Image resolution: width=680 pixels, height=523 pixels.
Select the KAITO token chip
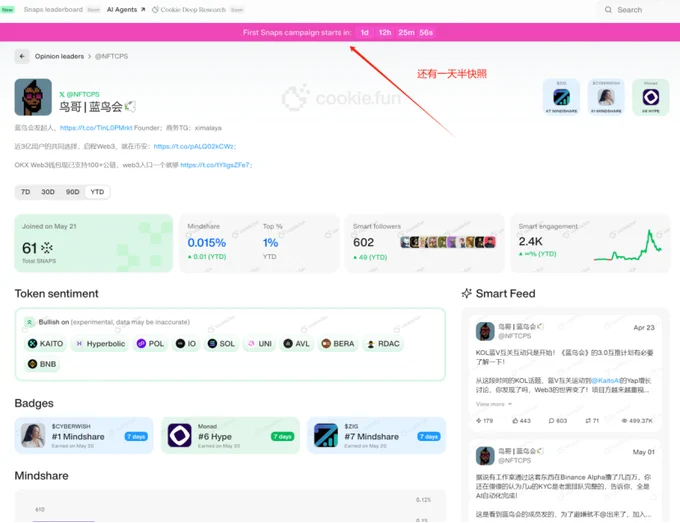[46, 344]
